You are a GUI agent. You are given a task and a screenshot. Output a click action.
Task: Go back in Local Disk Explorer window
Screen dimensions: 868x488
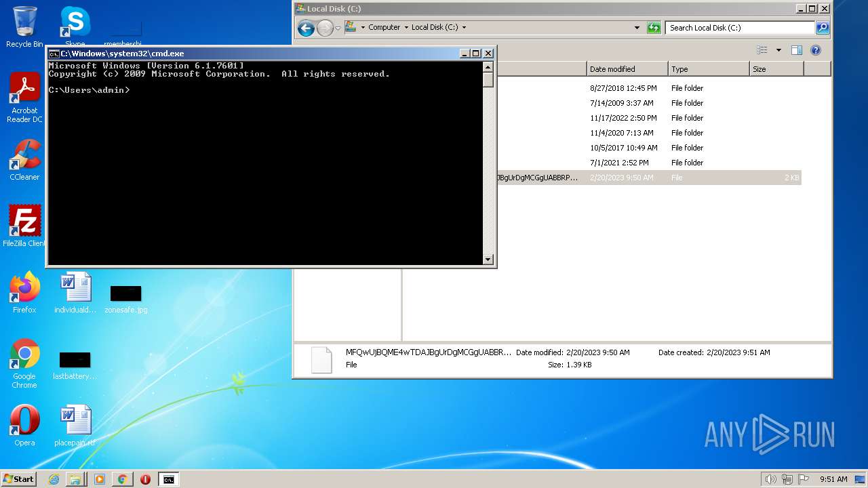coord(306,28)
